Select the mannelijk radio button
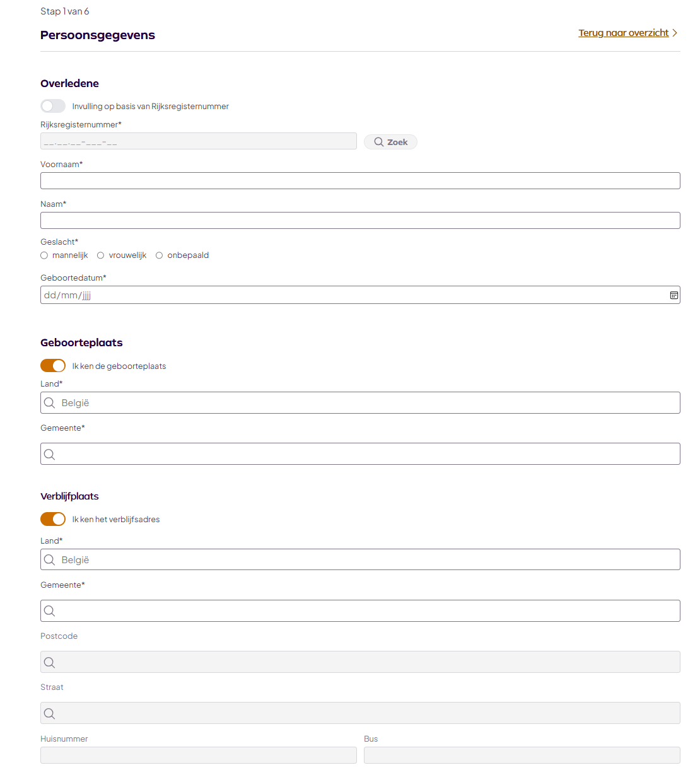Screen dimensions: 700x782 click(x=44, y=255)
